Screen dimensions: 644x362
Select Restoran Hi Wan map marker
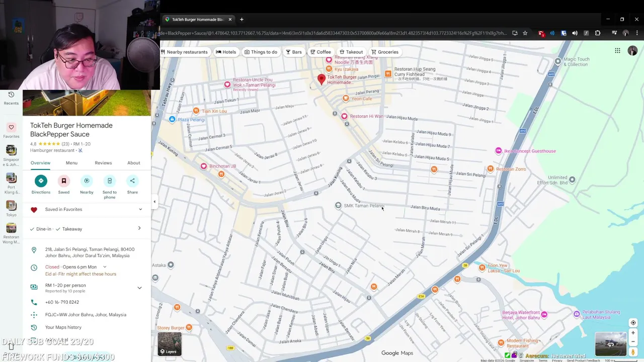click(x=345, y=116)
